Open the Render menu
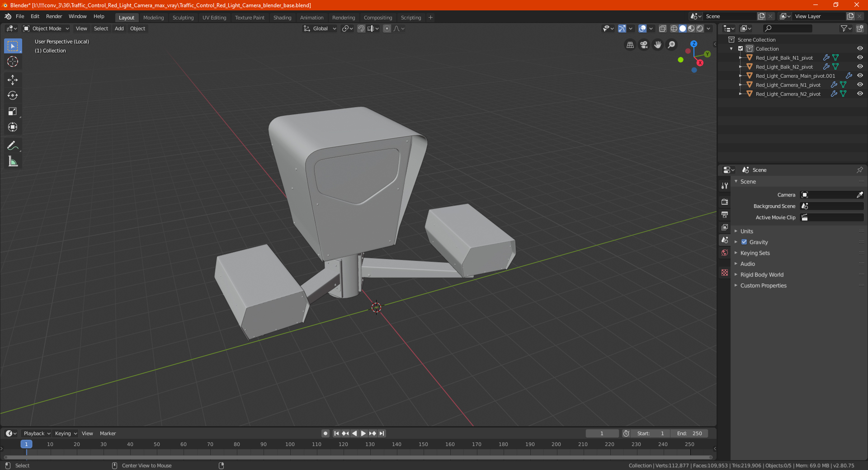This screenshot has width=868, height=470. click(x=54, y=16)
